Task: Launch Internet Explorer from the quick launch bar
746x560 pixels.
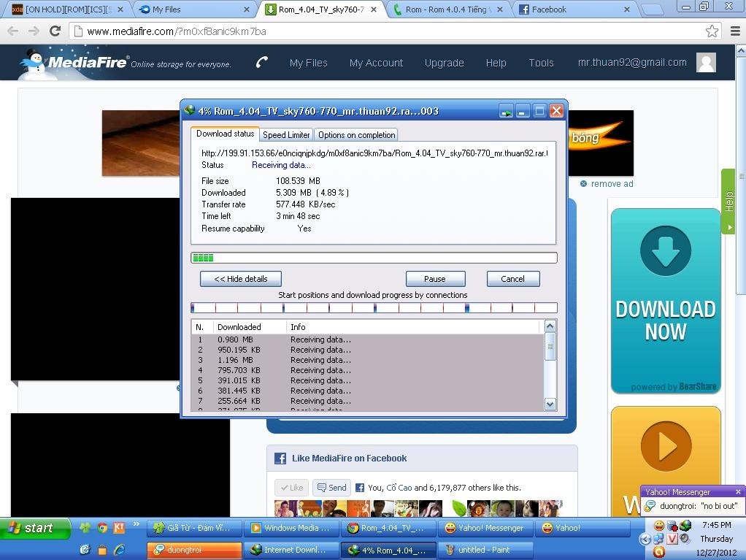Action: click(x=120, y=550)
